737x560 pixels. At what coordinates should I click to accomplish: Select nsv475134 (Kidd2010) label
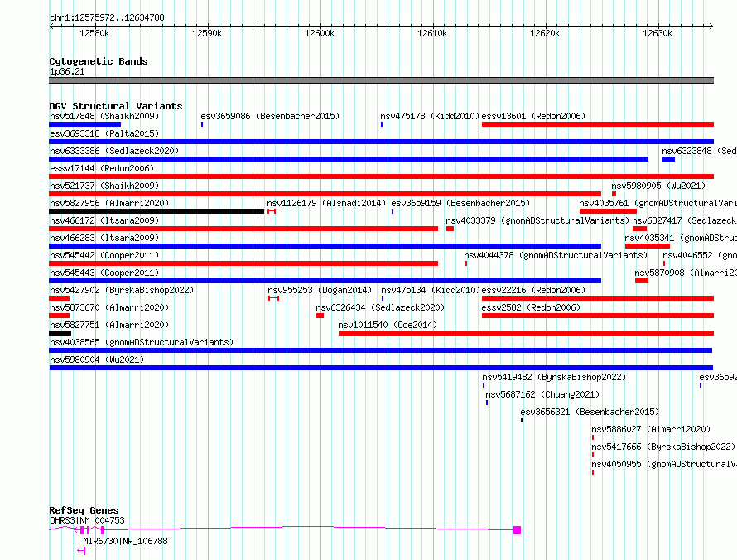click(x=430, y=290)
